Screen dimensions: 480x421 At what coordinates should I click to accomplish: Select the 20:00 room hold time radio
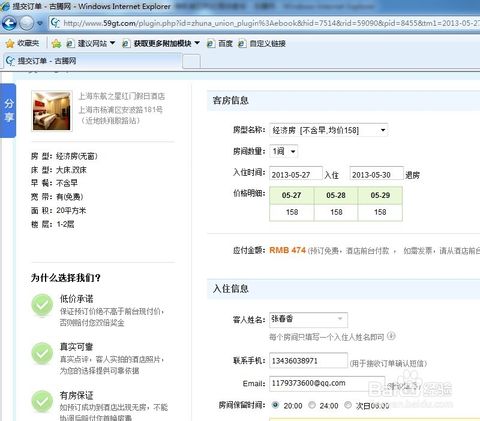pyautogui.click(x=275, y=405)
